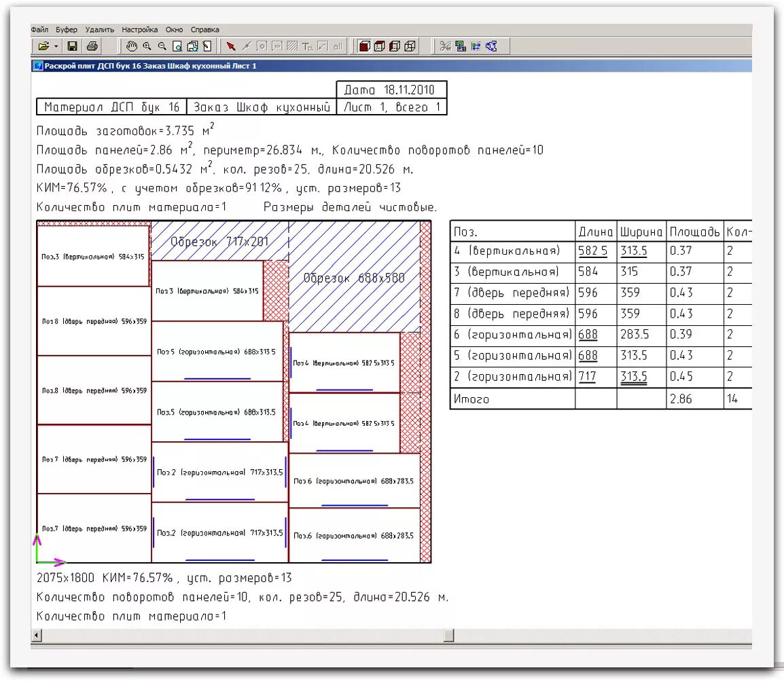Click the greyed dimension arrow icon
The height and width of the screenshot is (681, 784).
[x=323, y=46]
